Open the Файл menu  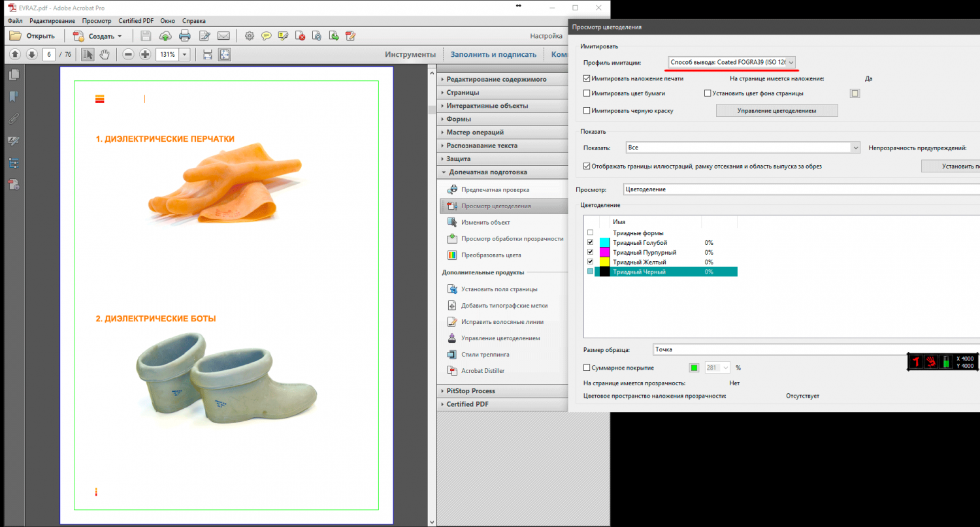[15, 21]
